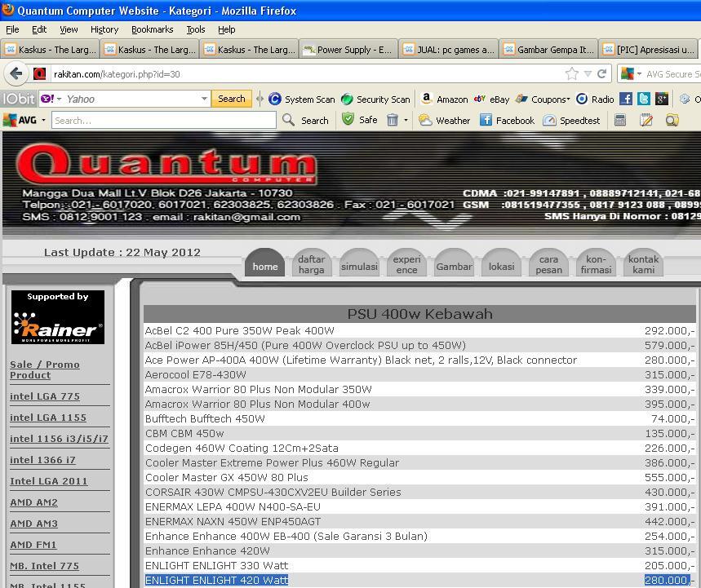Click the IObit toolbar logo
701x588 pixels.
19,99
